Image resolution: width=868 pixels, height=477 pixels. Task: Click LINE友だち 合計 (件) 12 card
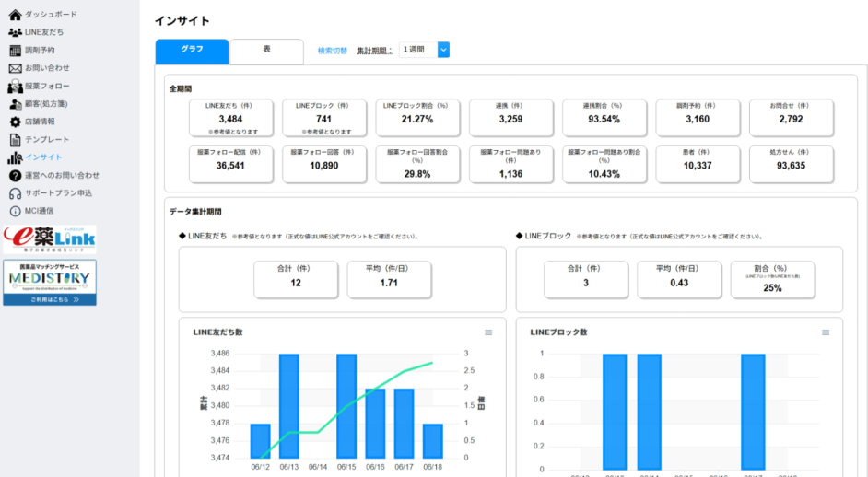296,279
